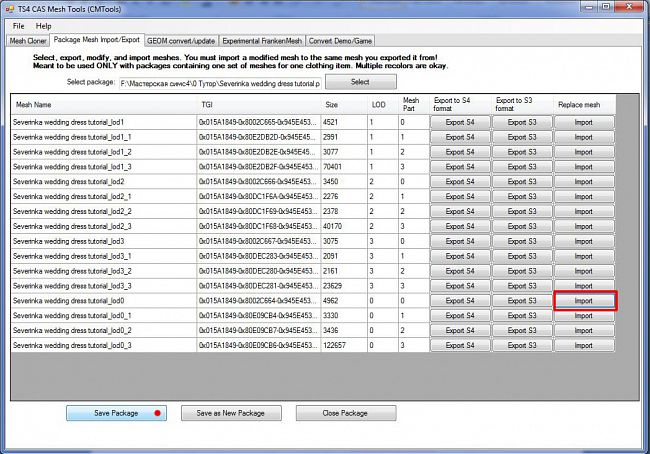Open the Convert Demo/Game tab
Image resolution: width=650 pixels, height=454 pixels.
(x=340, y=41)
